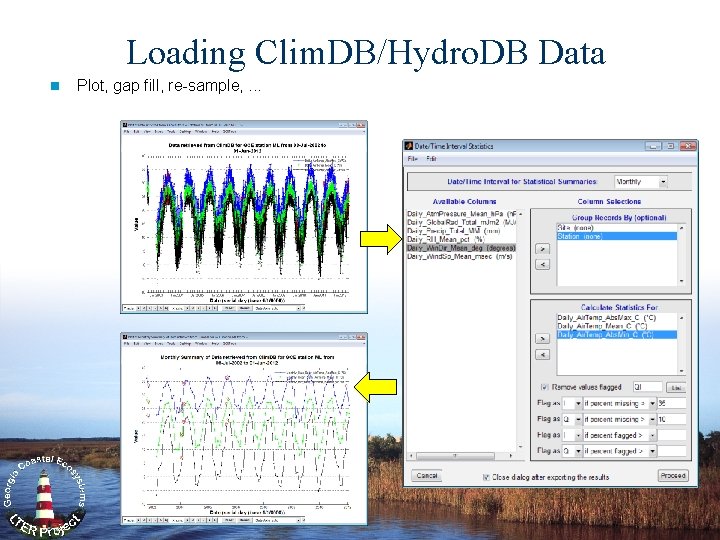Image resolution: width=720 pixels, height=540 pixels.
Task: Toggle Close dialog after exporting the results checkbox
Action: click(x=486, y=477)
